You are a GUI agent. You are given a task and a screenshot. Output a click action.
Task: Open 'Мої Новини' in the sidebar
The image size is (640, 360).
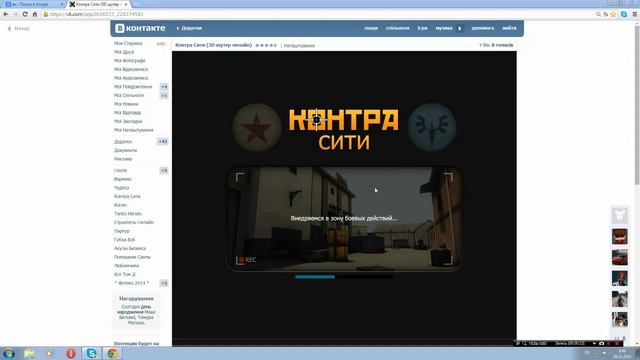[x=126, y=104]
